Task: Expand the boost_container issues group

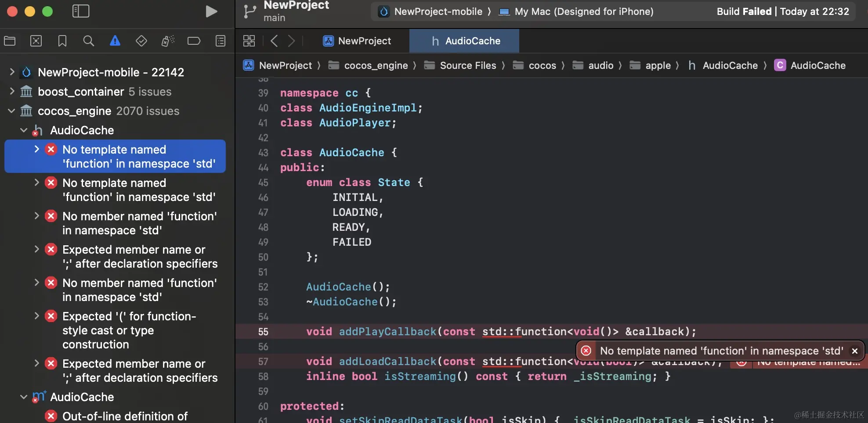Action: click(12, 91)
